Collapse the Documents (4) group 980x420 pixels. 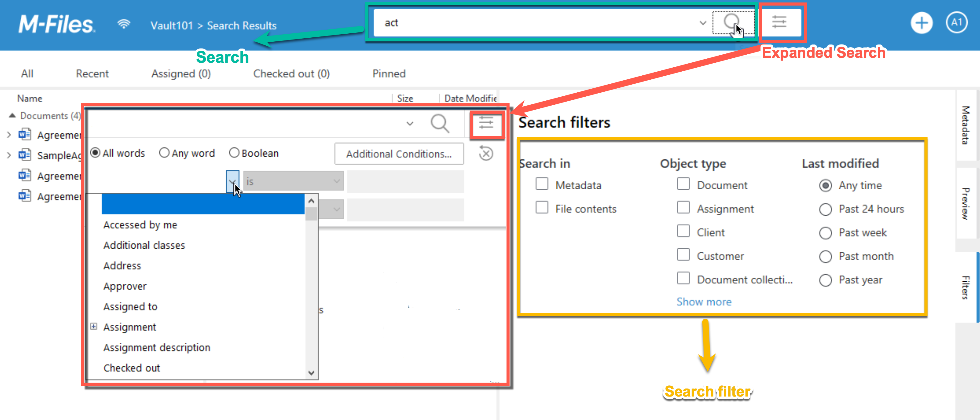point(12,115)
